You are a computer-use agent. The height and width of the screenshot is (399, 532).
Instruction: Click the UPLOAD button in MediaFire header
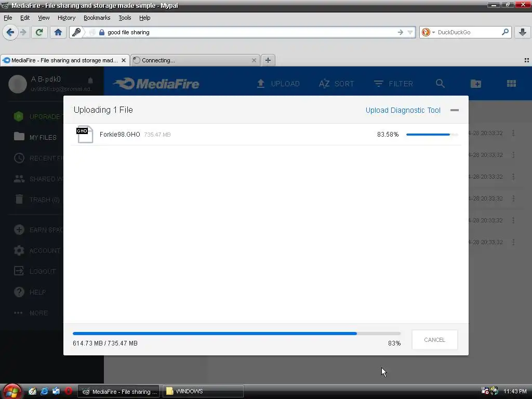click(278, 84)
